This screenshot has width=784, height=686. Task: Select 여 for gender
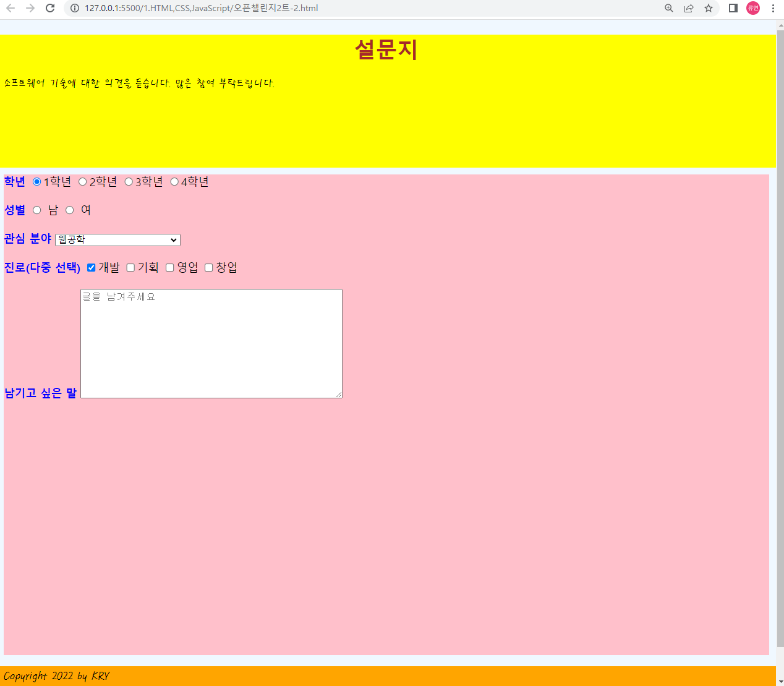[70, 210]
